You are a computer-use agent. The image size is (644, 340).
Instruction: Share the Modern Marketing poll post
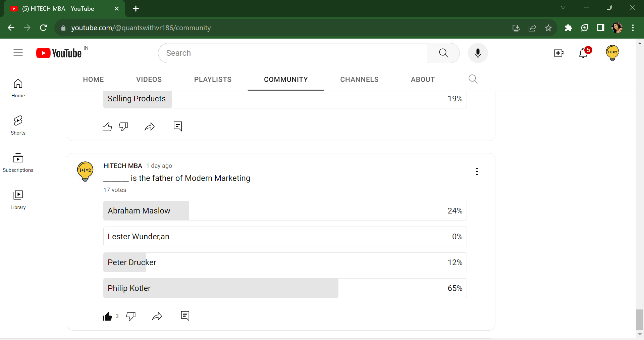click(x=157, y=316)
